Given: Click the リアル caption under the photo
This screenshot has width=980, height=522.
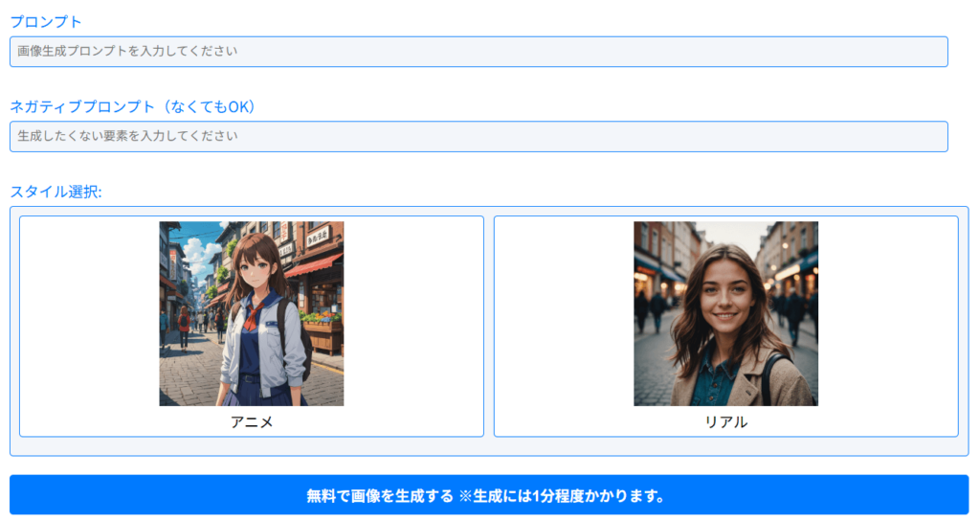Looking at the screenshot, I should coord(725,421).
